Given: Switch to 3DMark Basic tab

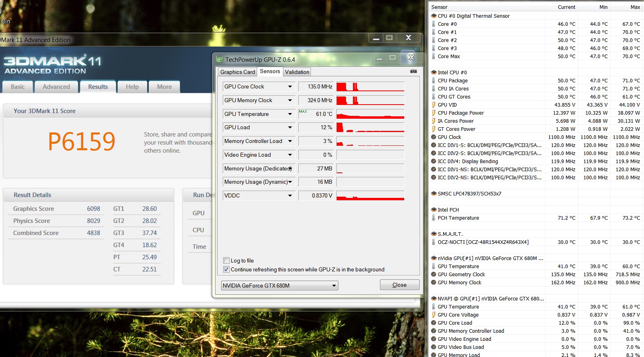Looking at the screenshot, I should tap(18, 87).
